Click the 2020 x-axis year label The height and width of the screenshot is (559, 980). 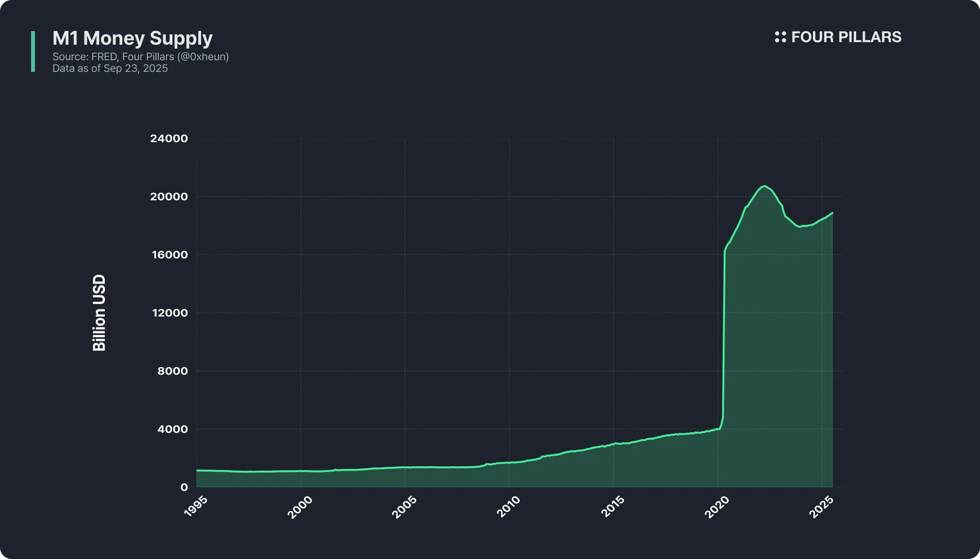point(717,507)
